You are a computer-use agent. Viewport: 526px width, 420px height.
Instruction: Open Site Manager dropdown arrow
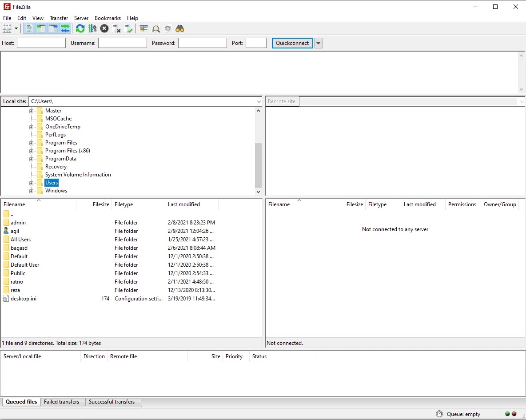click(x=16, y=29)
